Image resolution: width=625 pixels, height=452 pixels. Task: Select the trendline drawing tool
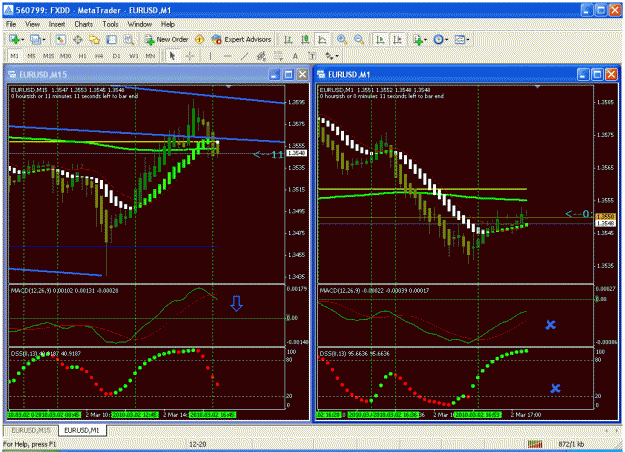[244, 56]
